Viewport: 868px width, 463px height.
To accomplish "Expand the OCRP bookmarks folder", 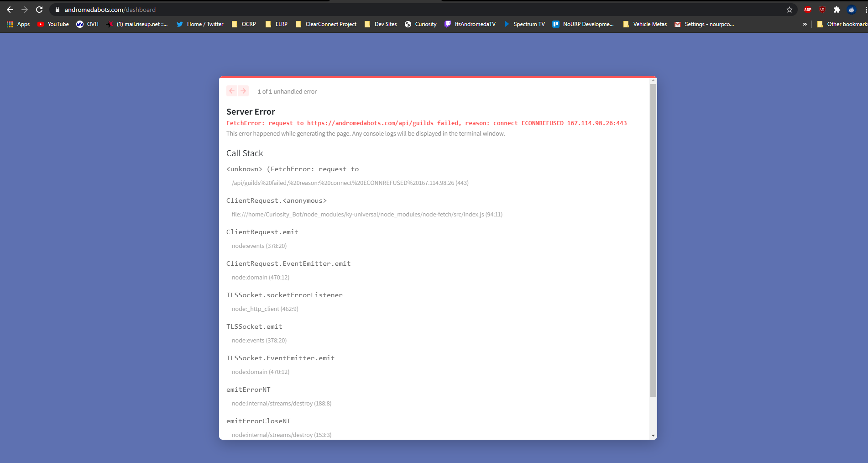I will 244,24.
